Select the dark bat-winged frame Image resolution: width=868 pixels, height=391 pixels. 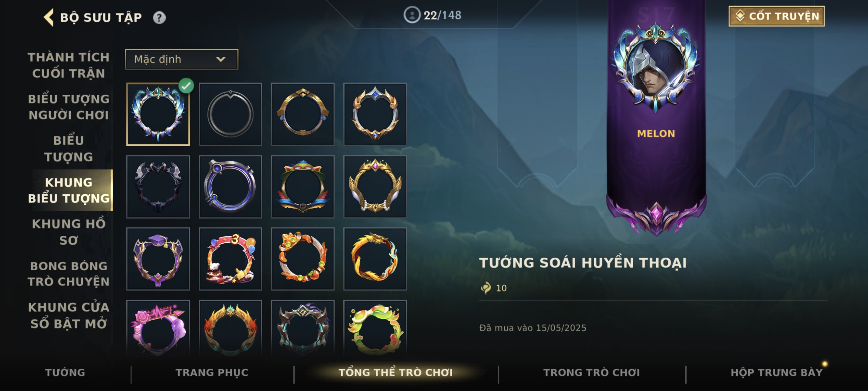(158, 187)
